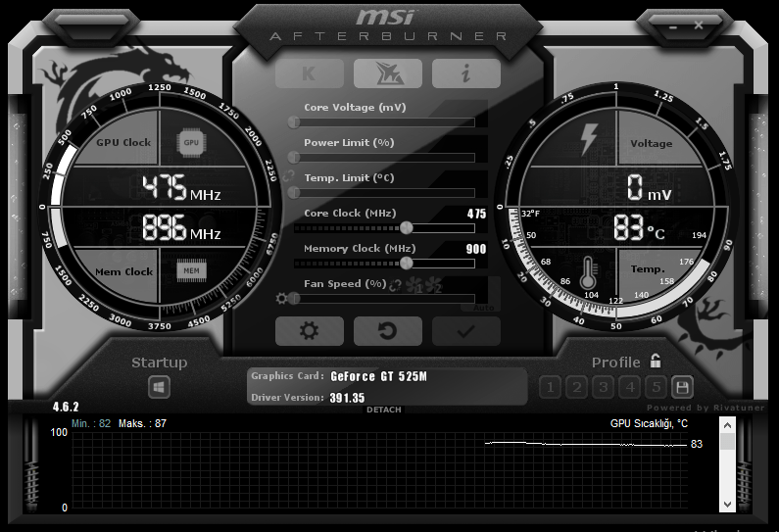This screenshot has width=779, height=532.
Task: Click the Maks. : 87 graph label
Action: [x=142, y=423]
